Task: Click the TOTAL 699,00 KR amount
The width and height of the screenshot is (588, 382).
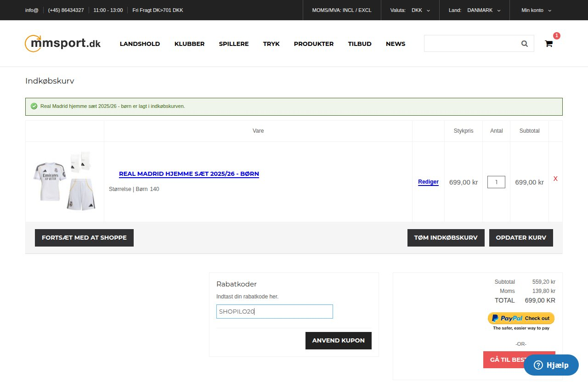Action: (540, 300)
